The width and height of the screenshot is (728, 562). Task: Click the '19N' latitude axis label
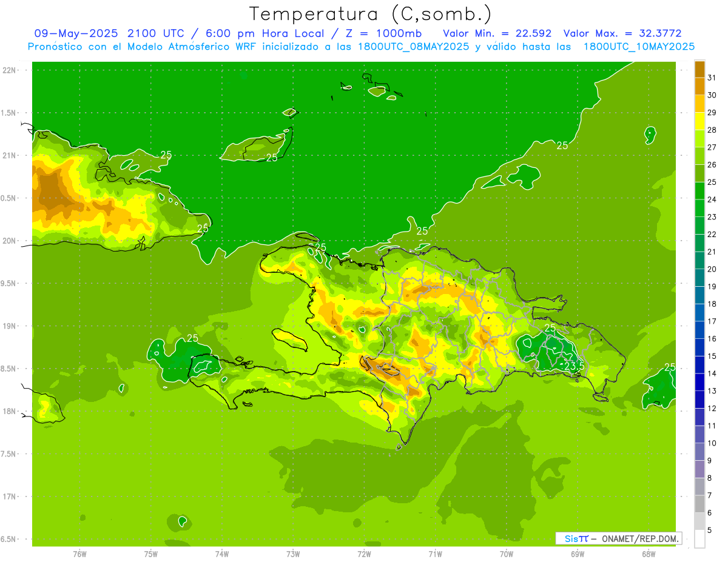click(x=10, y=326)
